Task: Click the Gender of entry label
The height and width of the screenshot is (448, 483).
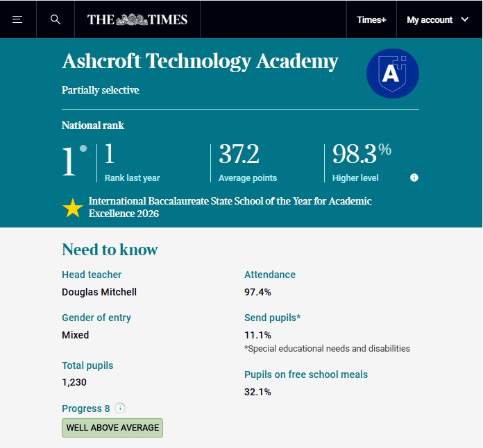Action: 96,318
